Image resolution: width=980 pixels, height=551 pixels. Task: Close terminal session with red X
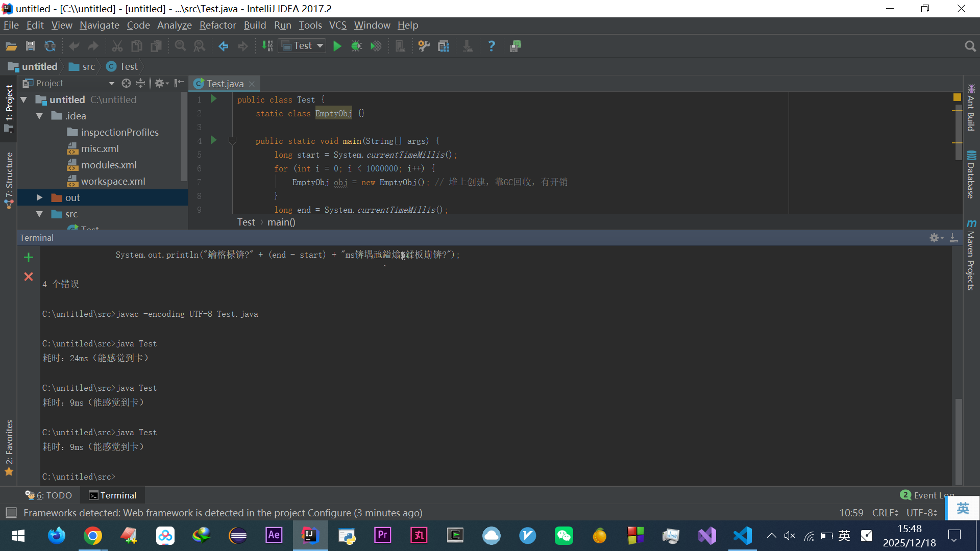coord(29,277)
